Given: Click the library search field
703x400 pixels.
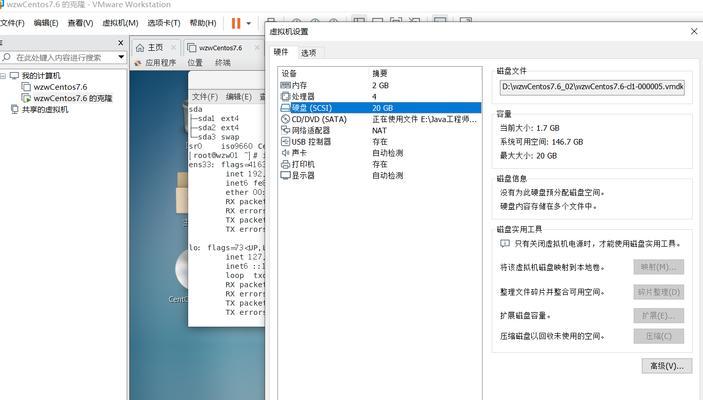Looking at the screenshot, I should pos(63,57).
